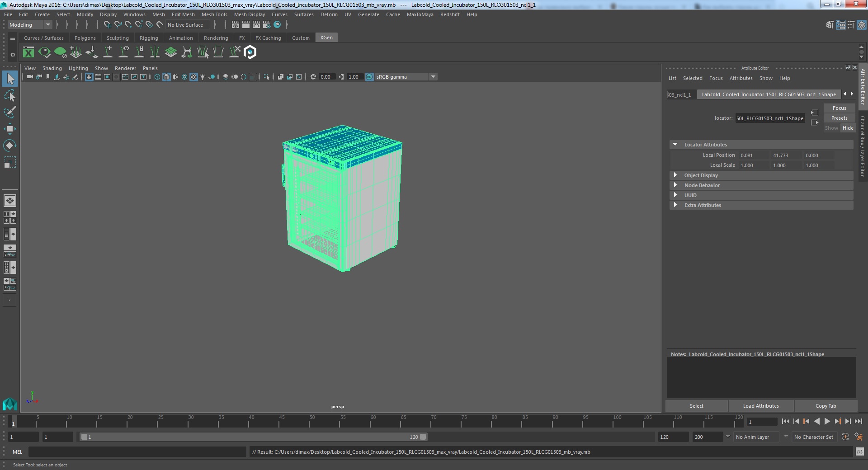Viewport: 868px width, 470px height.
Task: Switch to the Rigging shelf tab
Action: (149, 38)
